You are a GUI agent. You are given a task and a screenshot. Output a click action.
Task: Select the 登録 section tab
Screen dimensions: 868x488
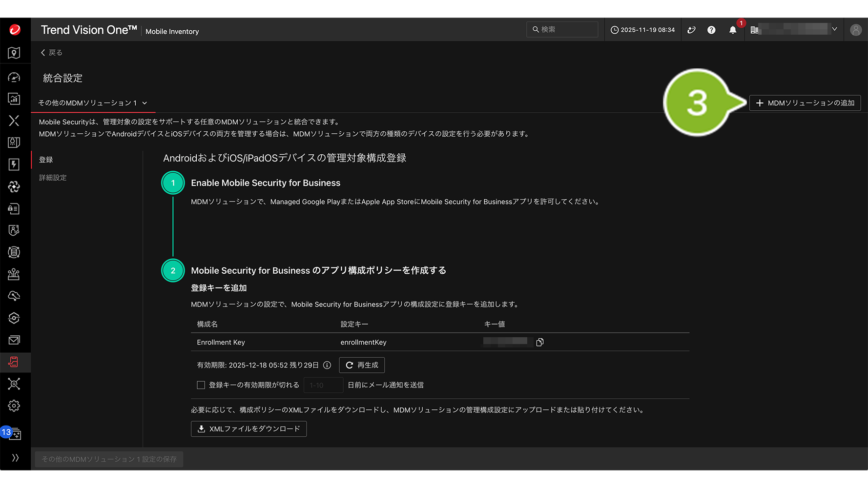tap(46, 160)
